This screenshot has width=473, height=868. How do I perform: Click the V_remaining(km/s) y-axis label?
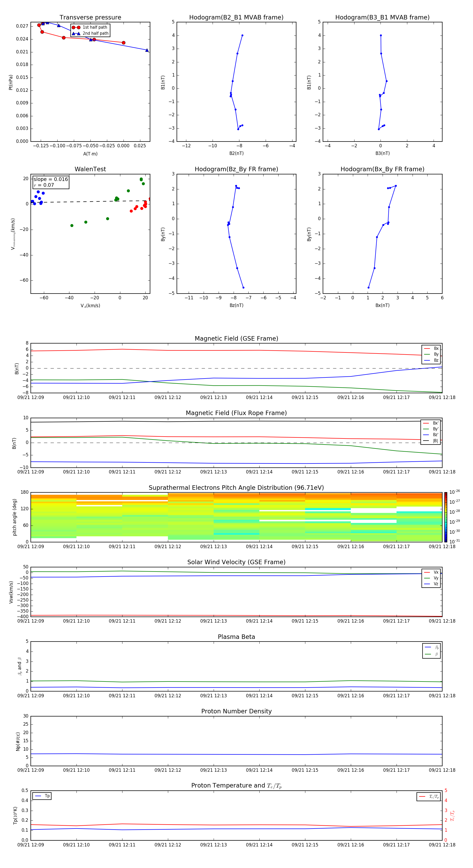(13, 234)
